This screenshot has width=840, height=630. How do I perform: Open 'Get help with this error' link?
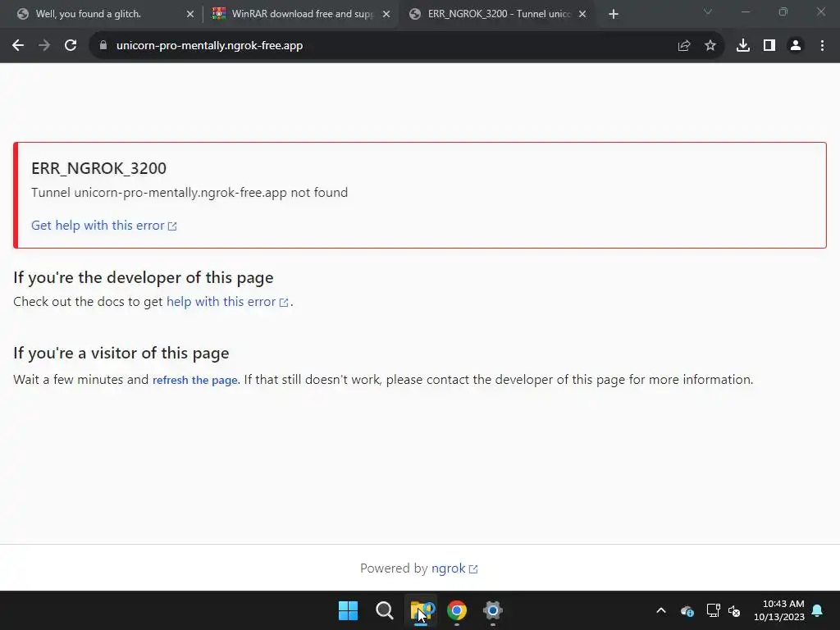104,226
